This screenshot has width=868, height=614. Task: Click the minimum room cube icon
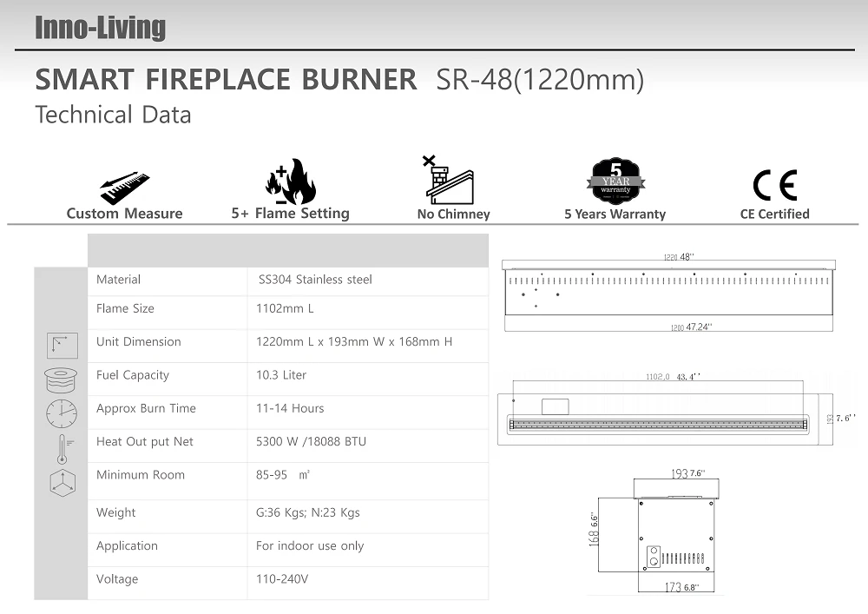[x=62, y=482]
